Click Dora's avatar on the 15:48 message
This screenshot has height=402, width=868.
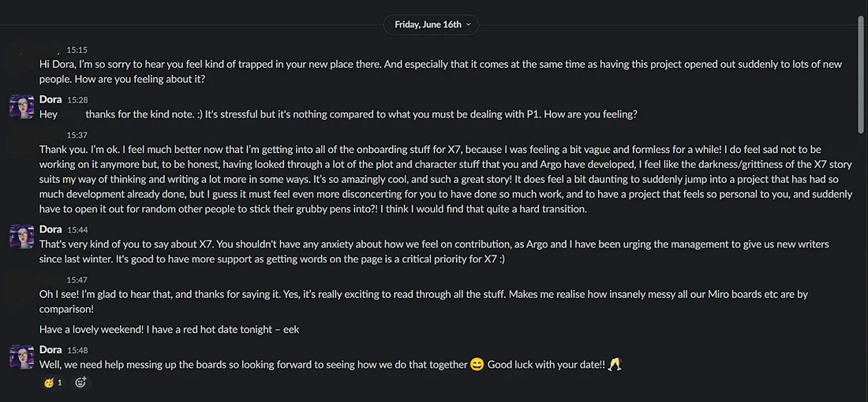coord(21,356)
